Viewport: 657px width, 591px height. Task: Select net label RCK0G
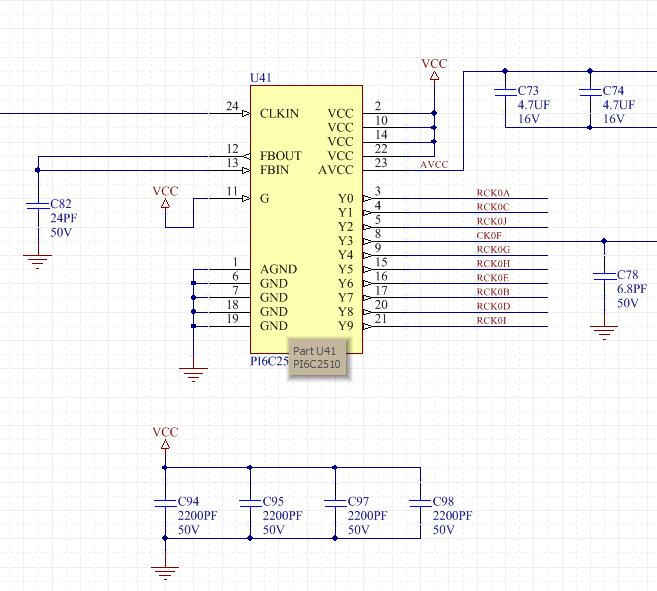pos(493,249)
